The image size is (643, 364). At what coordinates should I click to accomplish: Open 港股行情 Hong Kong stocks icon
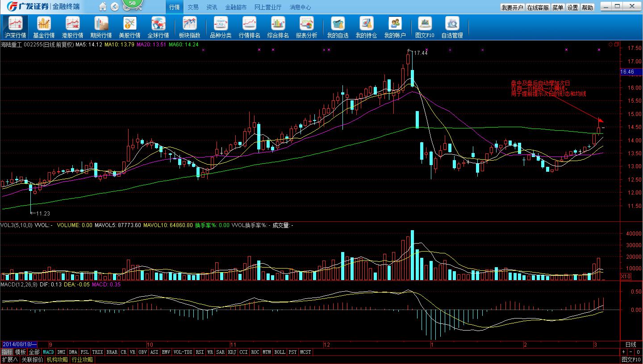[x=72, y=27]
